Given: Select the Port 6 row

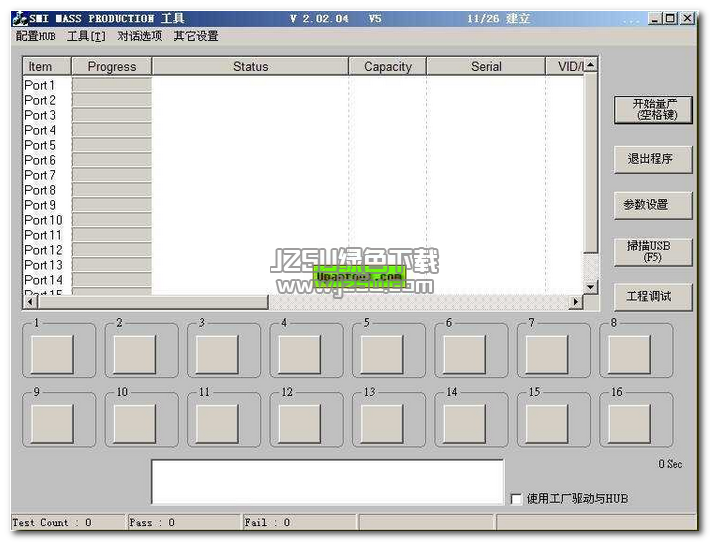Looking at the screenshot, I should coord(303,160).
